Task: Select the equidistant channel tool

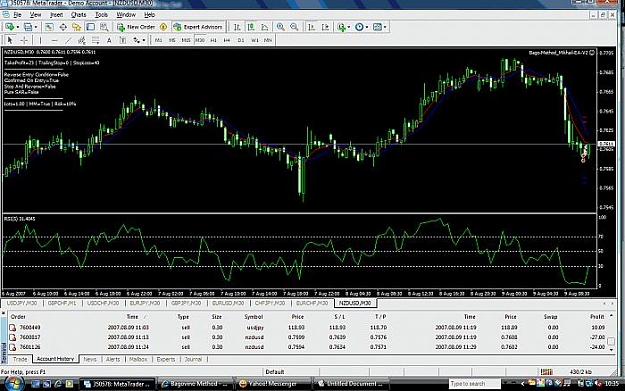Action: (x=82, y=40)
